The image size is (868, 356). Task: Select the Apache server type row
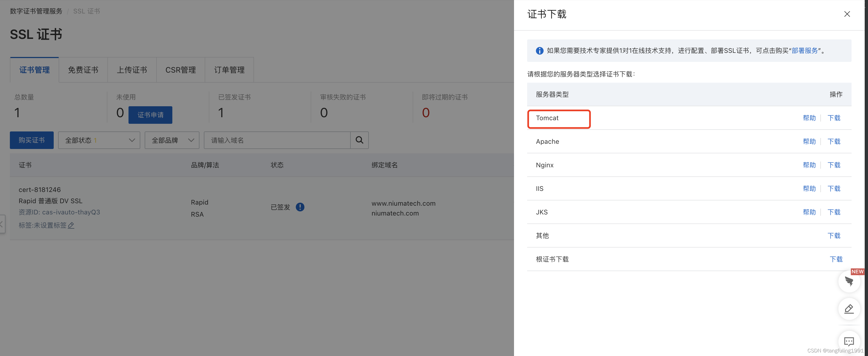tap(689, 142)
